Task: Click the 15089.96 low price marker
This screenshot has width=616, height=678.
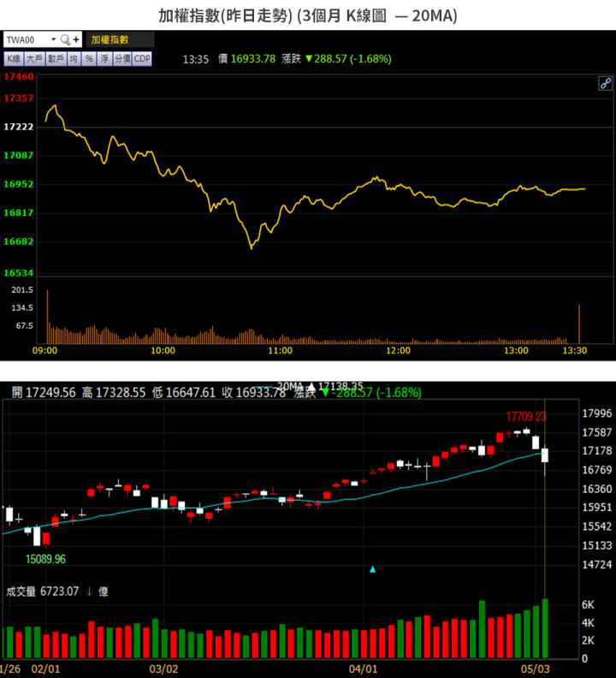Action: [45, 559]
